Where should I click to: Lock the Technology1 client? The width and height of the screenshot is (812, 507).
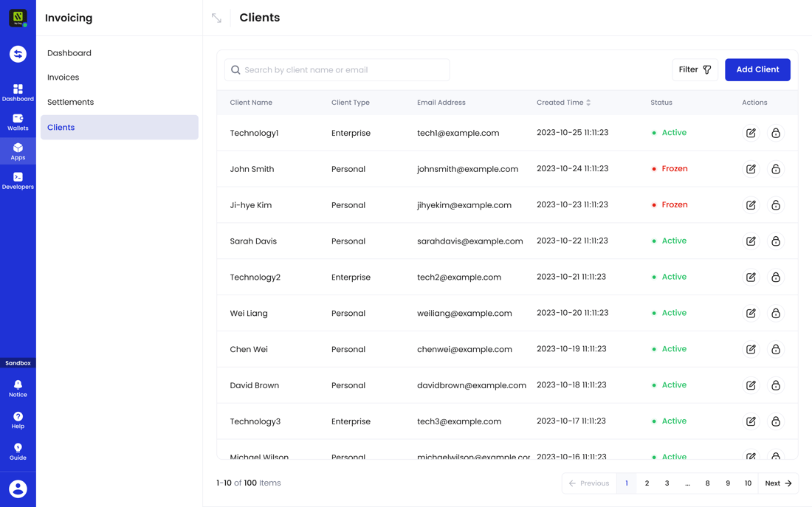point(776,133)
